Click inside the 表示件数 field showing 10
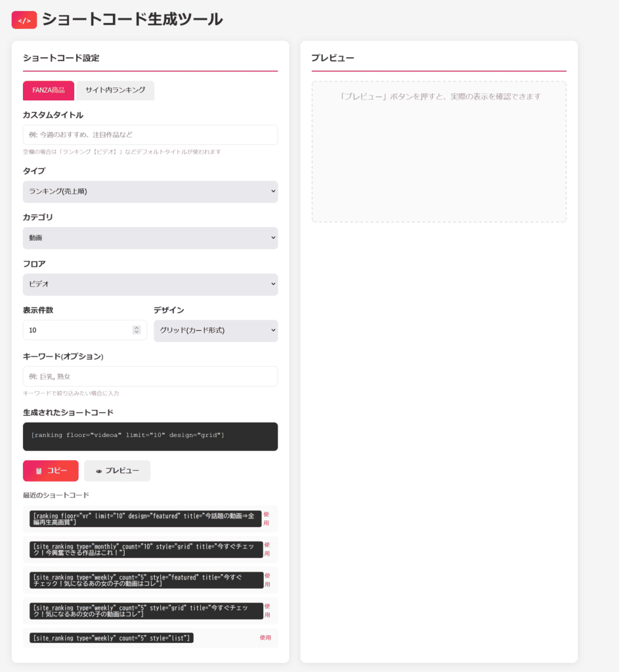The image size is (619, 672). (x=75, y=330)
